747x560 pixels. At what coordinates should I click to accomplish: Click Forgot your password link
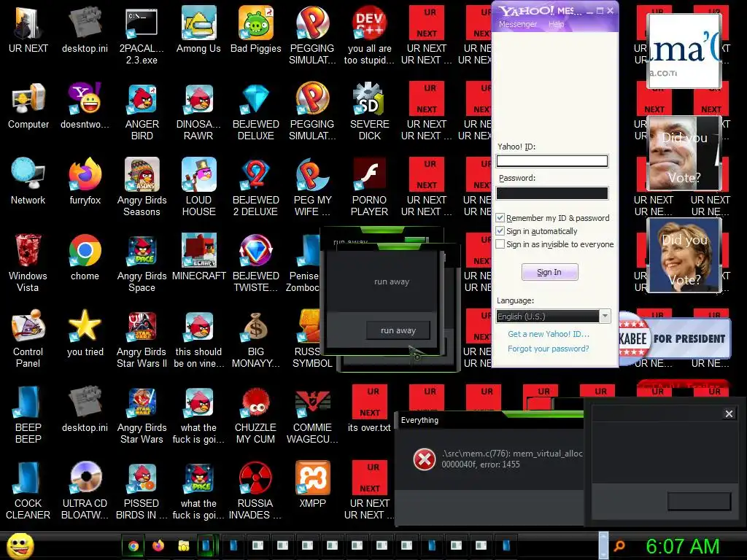tap(548, 349)
